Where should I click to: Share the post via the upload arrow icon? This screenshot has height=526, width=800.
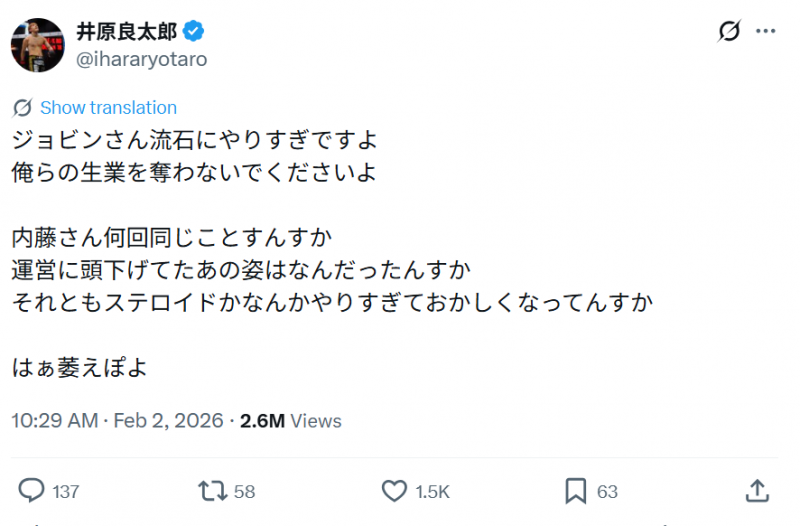pos(758,489)
